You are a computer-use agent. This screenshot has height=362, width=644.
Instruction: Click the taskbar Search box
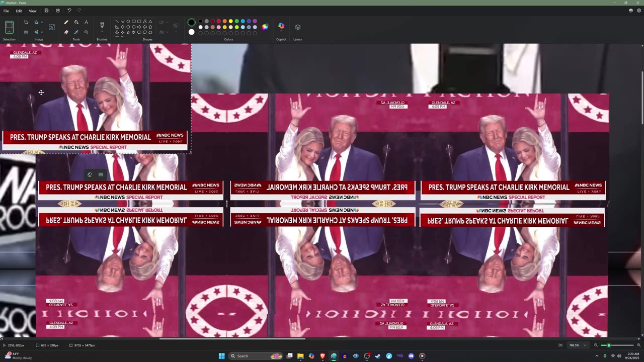click(x=256, y=356)
